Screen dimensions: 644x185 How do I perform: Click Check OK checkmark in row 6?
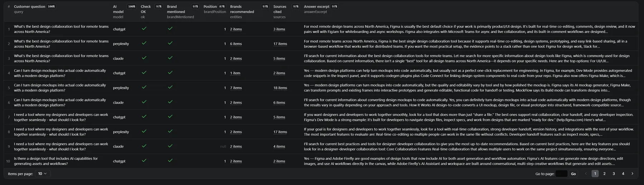(x=144, y=101)
